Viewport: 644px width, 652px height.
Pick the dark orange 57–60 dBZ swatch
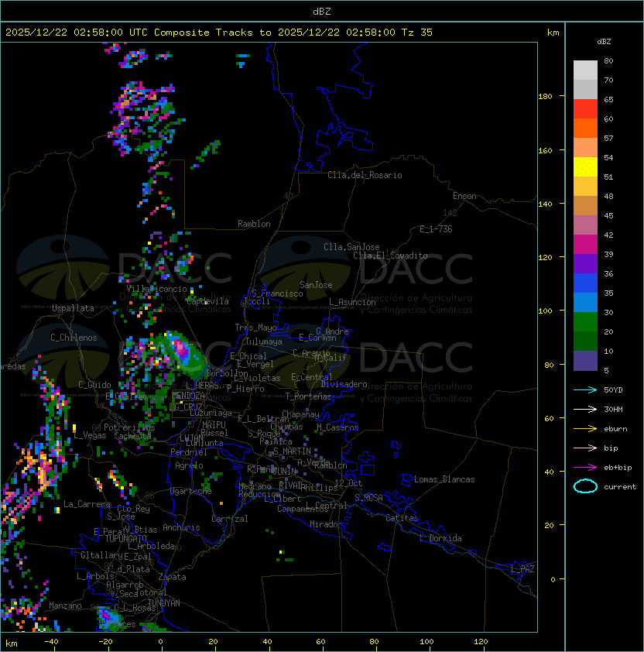tap(585, 128)
